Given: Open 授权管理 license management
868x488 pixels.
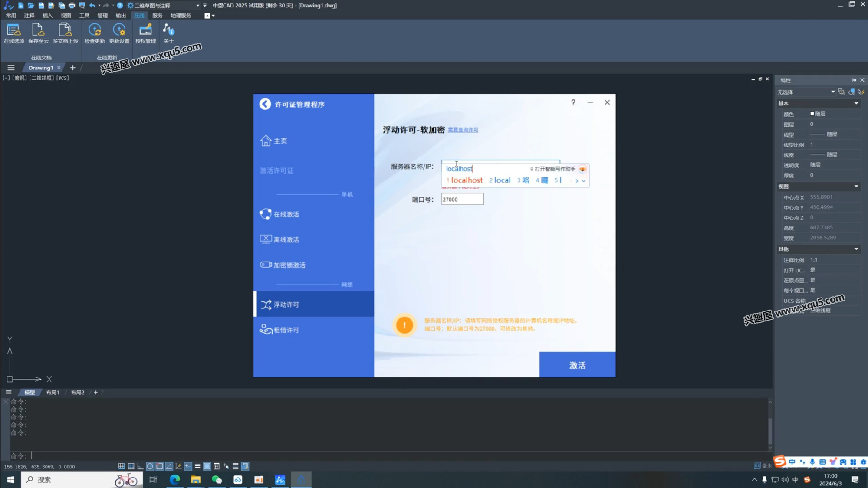Looking at the screenshot, I should (145, 33).
